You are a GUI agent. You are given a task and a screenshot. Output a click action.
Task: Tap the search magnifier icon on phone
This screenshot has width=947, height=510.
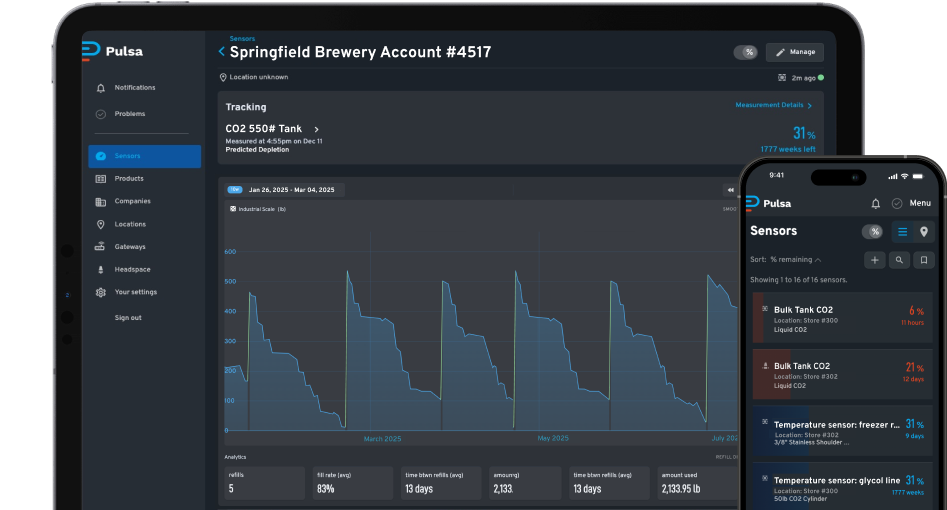click(x=900, y=260)
